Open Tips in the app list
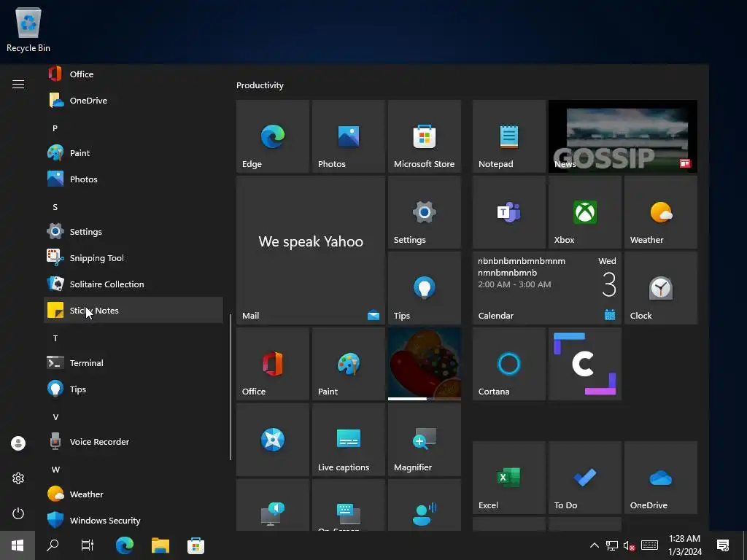The width and height of the screenshot is (747, 560). point(133,389)
